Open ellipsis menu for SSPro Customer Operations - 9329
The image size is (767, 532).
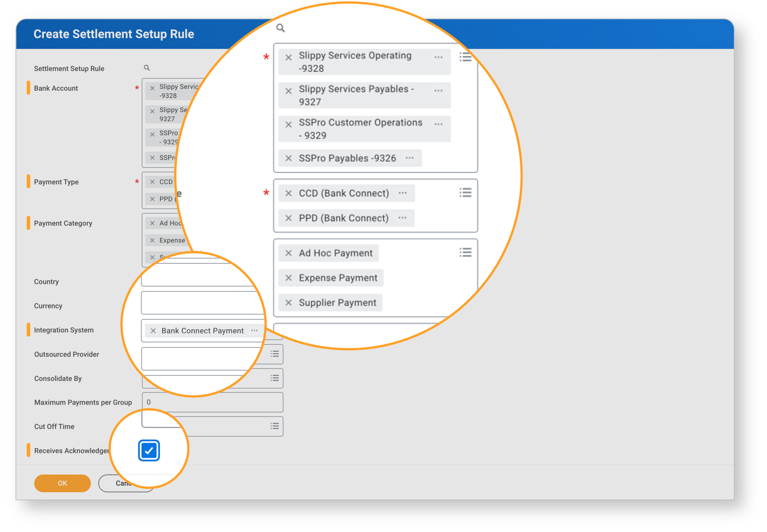coord(438,124)
